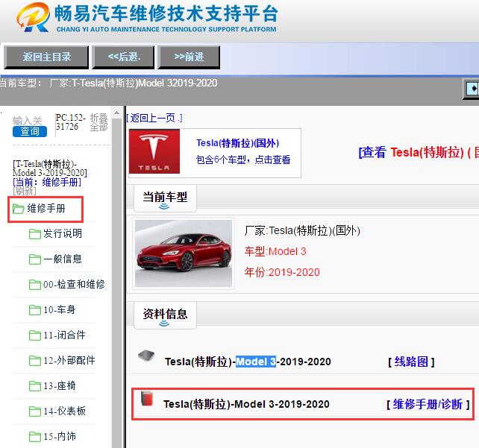This screenshot has height=448, width=479.
Task: Click 返回主目录 button
Action: [x=46, y=57]
